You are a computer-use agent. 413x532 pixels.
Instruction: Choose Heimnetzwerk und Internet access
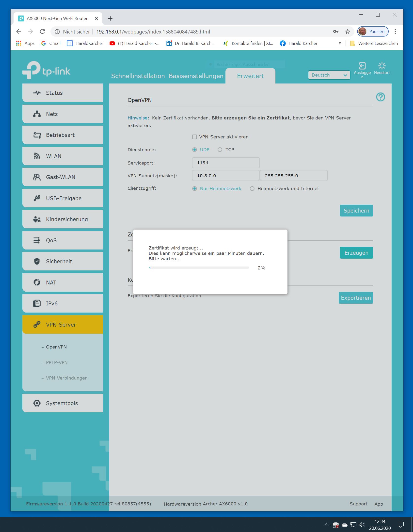tap(252, 189)
